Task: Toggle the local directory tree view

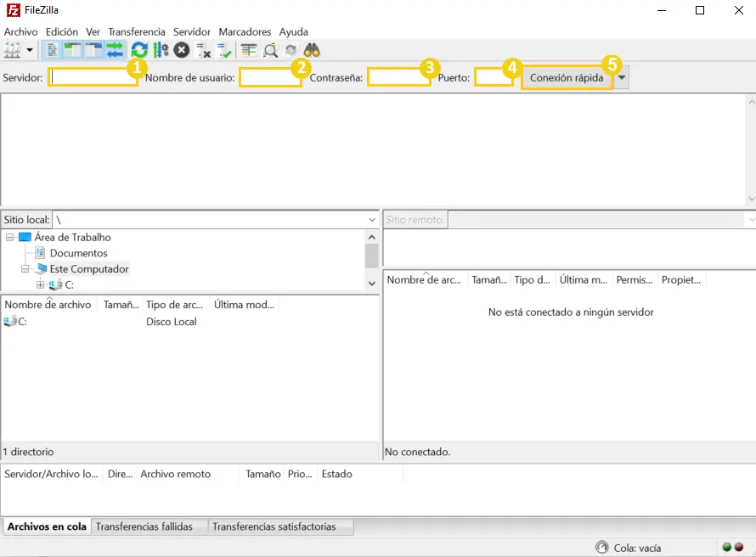Action: point(73,50)
